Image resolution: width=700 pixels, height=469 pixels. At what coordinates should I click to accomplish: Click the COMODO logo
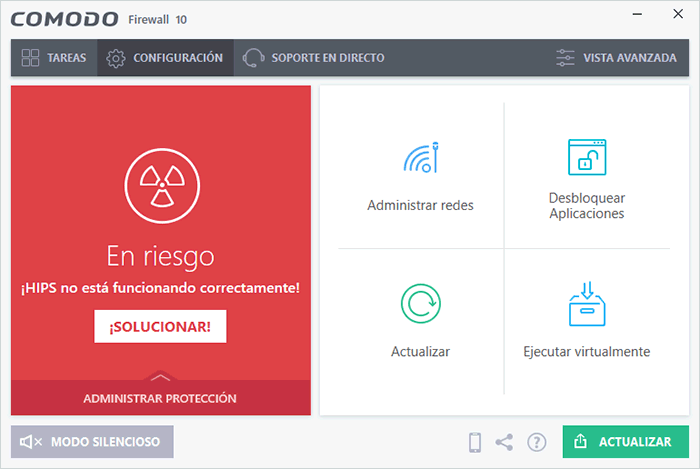click(x=64, y=19)
